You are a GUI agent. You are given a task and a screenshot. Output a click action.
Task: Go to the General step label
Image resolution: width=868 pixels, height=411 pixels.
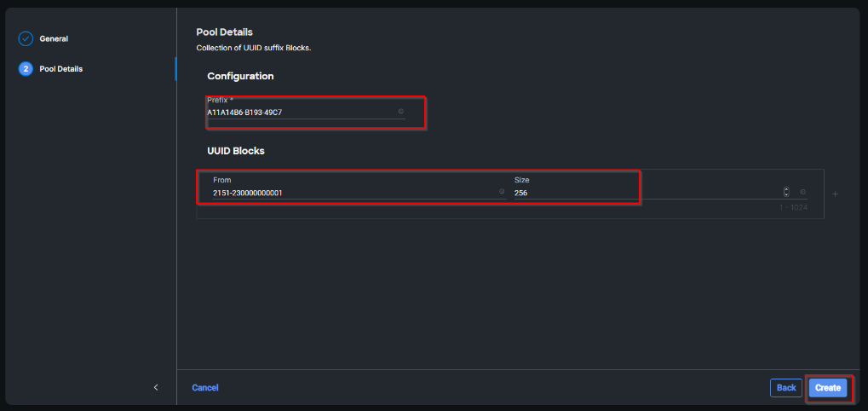point(54,38)
